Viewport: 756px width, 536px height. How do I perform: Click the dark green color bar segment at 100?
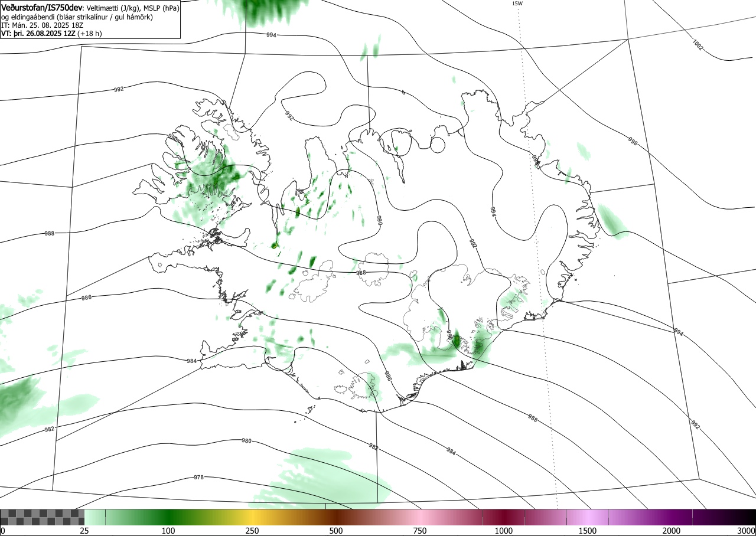tap(168, 517)
